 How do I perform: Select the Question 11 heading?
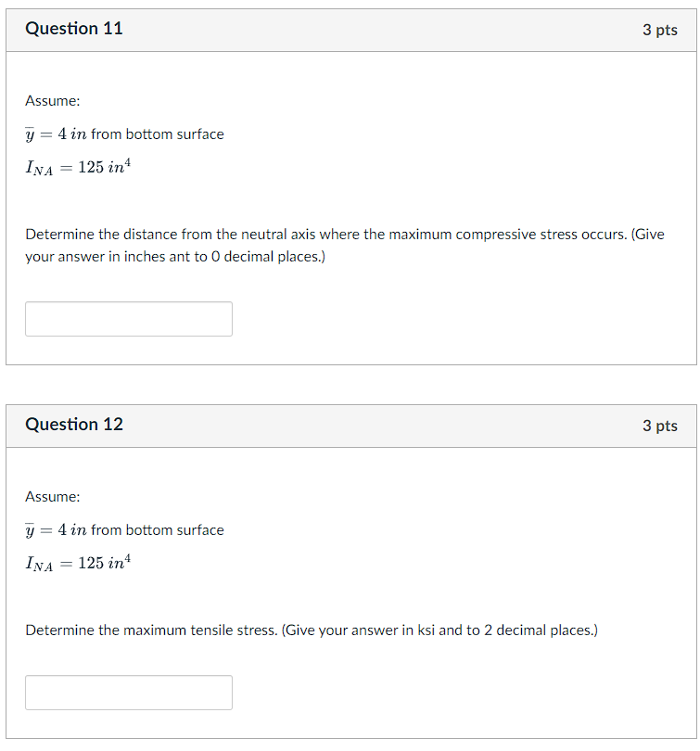74,29
